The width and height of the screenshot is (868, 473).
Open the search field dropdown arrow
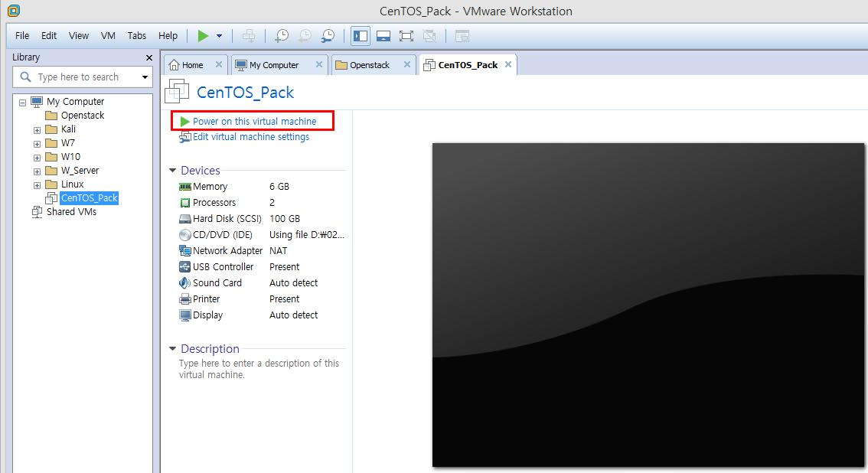point(145,77)
